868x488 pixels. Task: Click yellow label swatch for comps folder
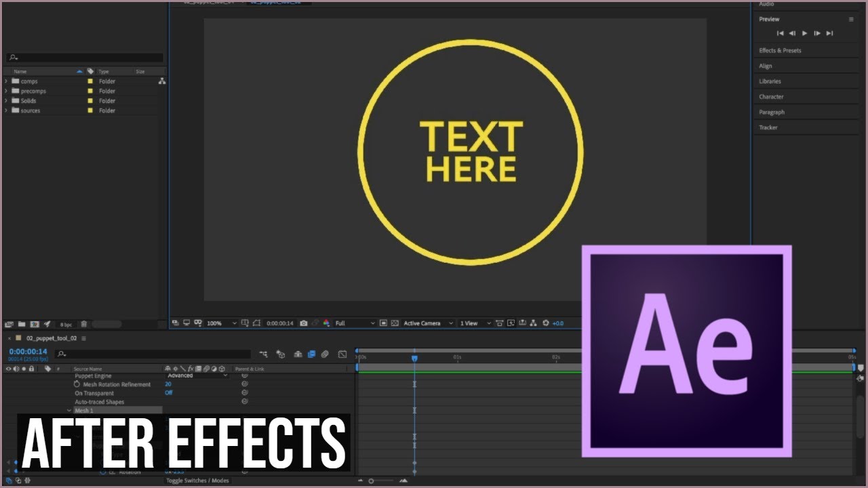click(x=90, y=81)
